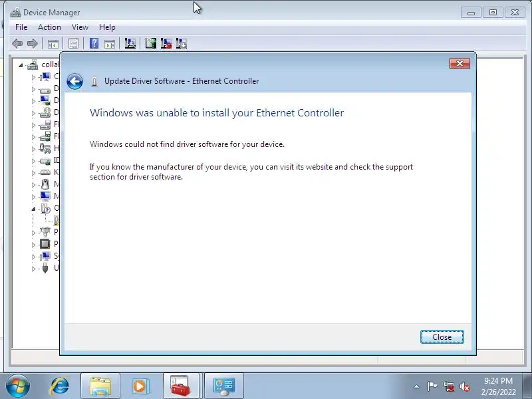This screenshot has width=532, height=399.
Task: Select the processor chip icon in tree
Action: point(45,243)
